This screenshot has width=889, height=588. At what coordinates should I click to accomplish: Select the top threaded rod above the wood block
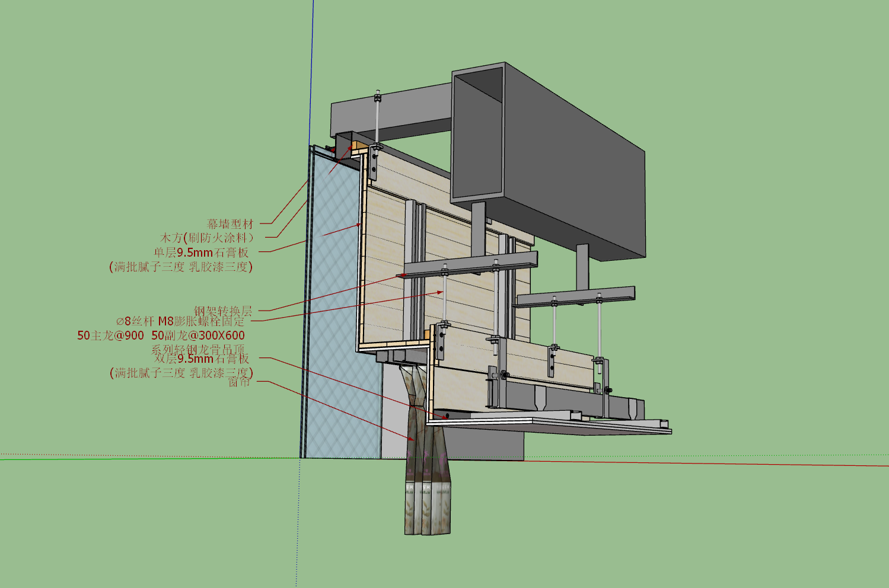point(377,117)
